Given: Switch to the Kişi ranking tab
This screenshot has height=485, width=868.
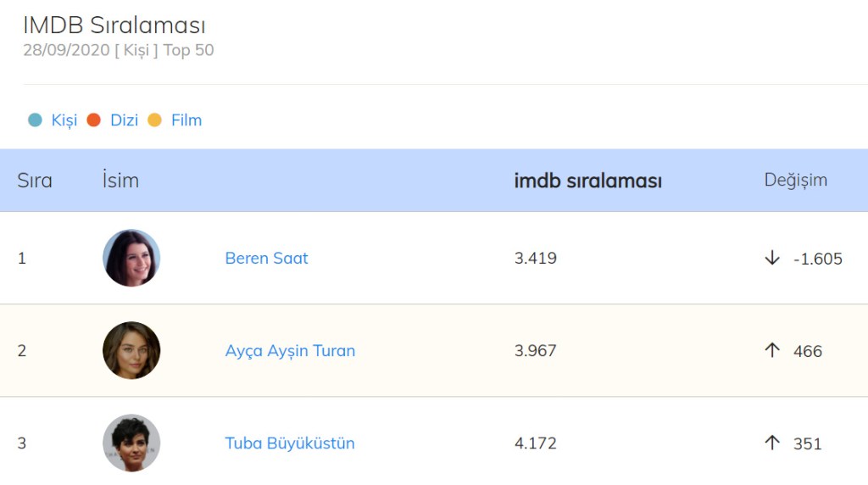Looking at the screenshot, I should tap(64, 120).
